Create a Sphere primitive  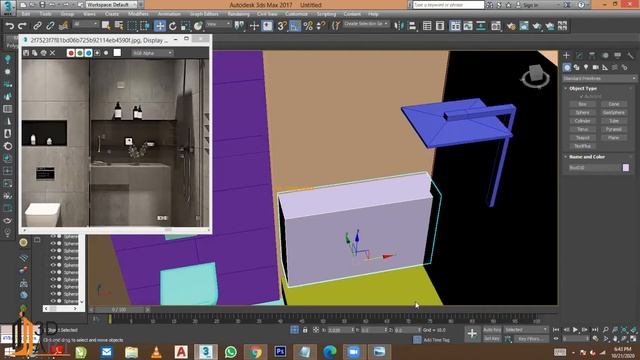(x=582, y=113)
